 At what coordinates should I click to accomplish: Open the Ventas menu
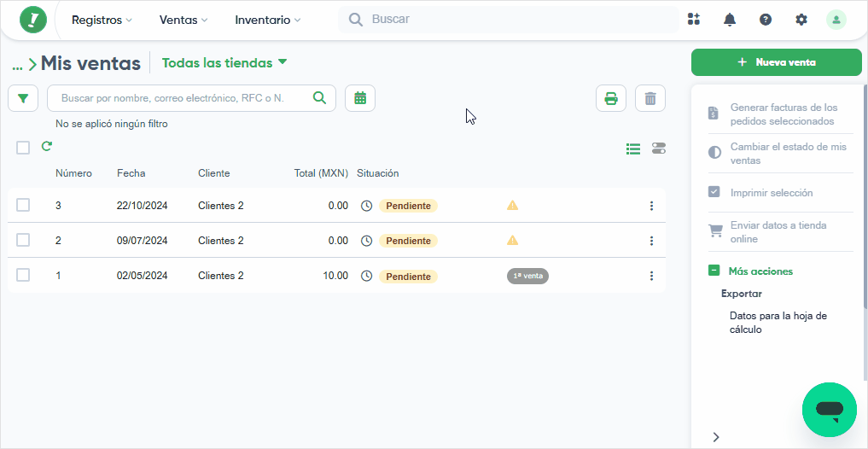[x=184, y=20]
